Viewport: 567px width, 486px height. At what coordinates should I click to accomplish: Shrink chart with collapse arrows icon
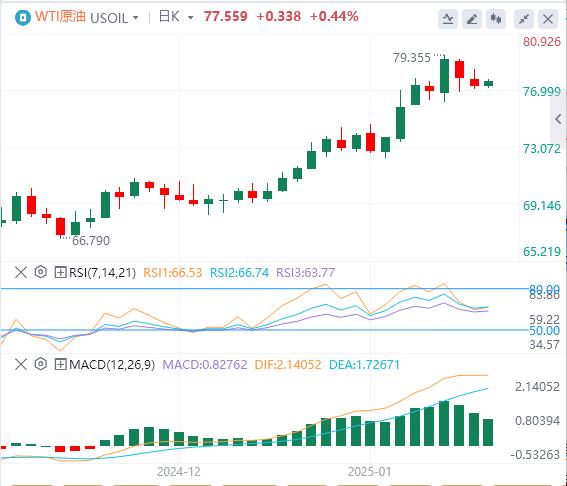(x=524, y=18)
